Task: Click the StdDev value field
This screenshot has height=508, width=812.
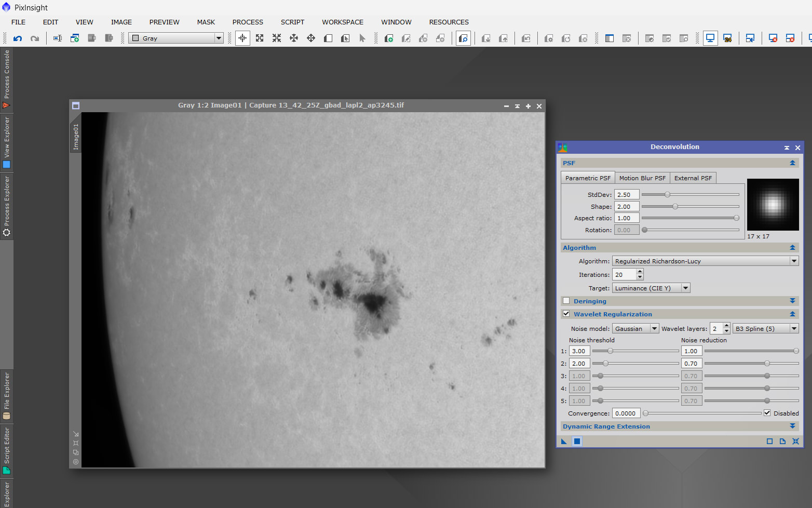Action: point(627,194)
